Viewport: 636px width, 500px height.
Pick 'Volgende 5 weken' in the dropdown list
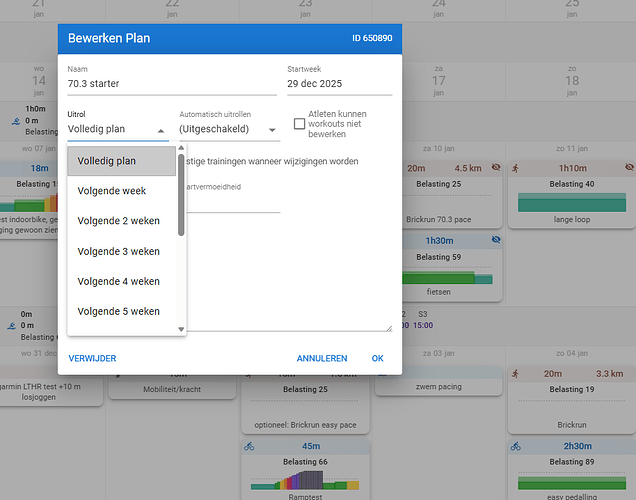(118, 311)
